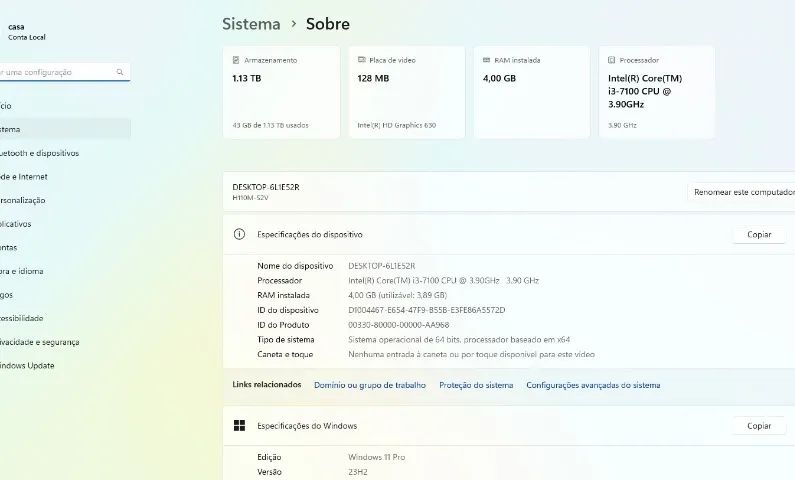
Task: Click Renomear este computador button
Action: [x=742, y=192]
